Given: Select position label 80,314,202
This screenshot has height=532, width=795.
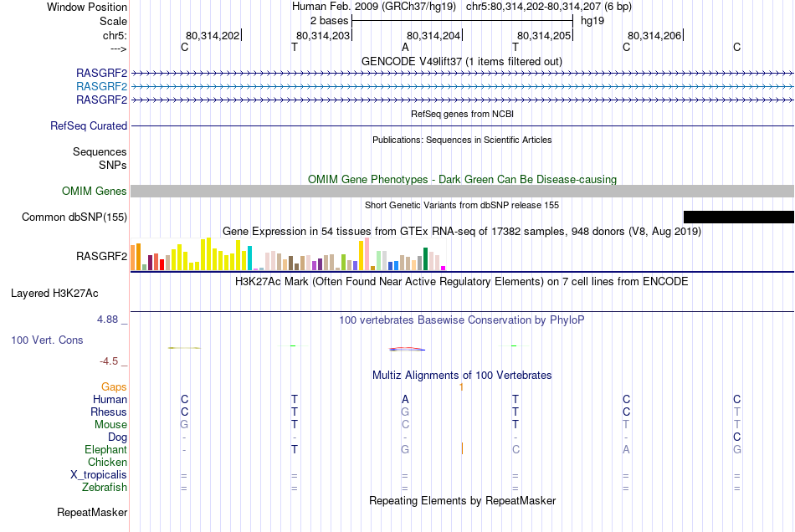Looking at the screenshot, I should [213, 35].
